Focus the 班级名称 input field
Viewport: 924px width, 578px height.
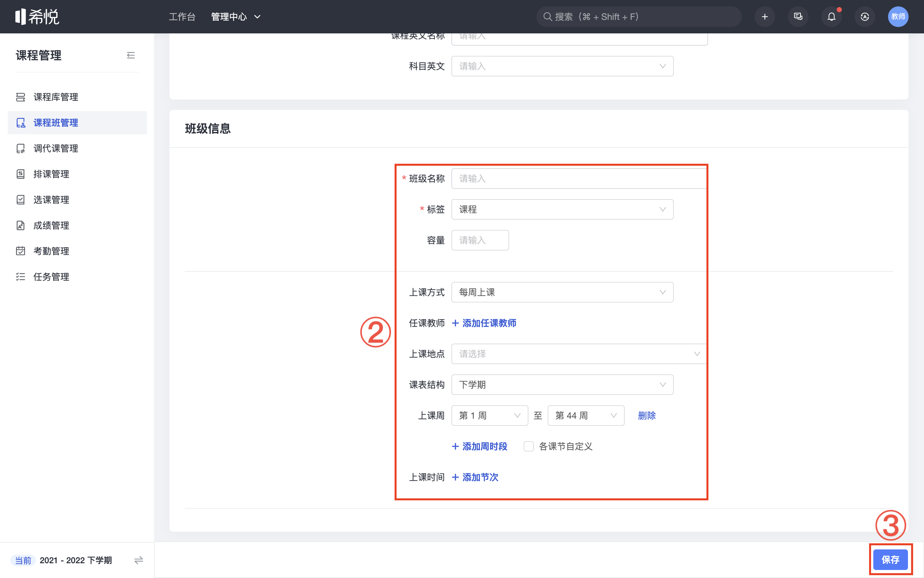[579, 179]
